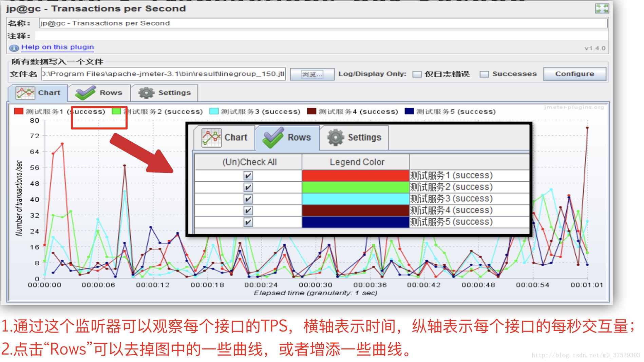Screen dimensions: 644x362
Task: Click the green checkmark Rows icon
Action: point(86,92)
